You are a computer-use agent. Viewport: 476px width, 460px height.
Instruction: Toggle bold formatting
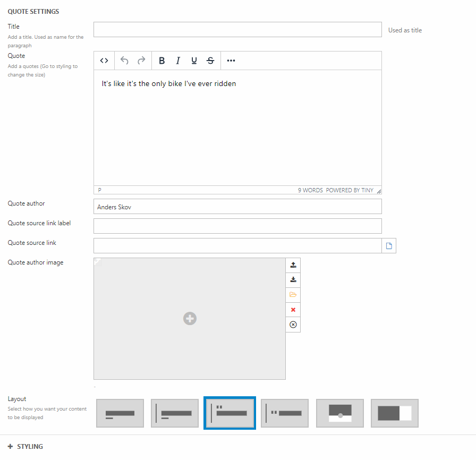tap(161, 61)
